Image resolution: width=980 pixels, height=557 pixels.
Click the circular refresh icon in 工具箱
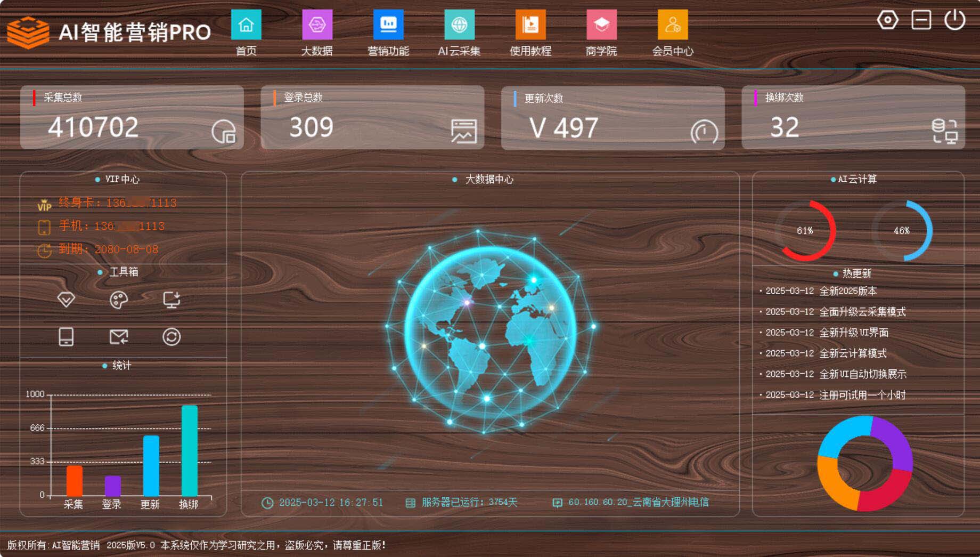pos(171,337)
